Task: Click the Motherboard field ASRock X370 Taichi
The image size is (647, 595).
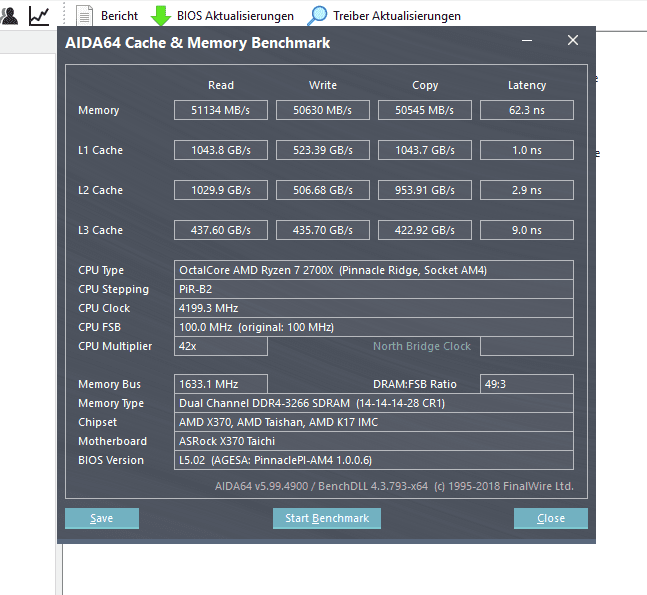Action: coord(374,441)
